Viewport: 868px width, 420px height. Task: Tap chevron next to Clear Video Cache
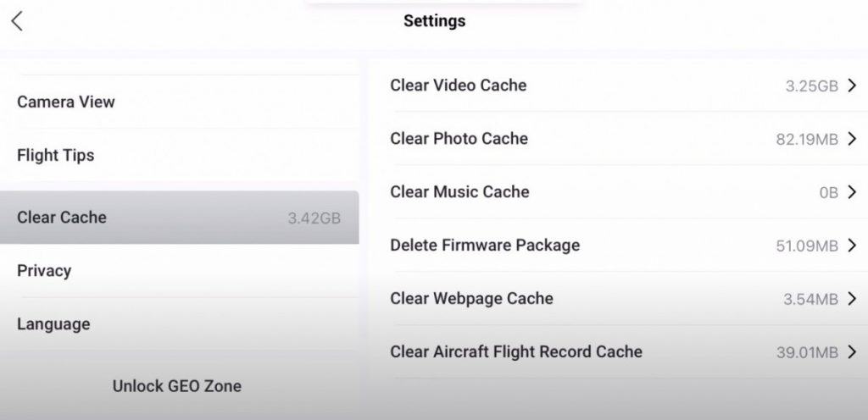pos(852,86)
